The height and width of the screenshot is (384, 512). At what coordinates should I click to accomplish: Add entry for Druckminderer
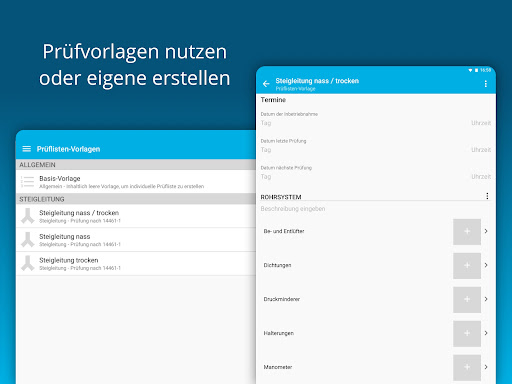click(x=467, y=300)
